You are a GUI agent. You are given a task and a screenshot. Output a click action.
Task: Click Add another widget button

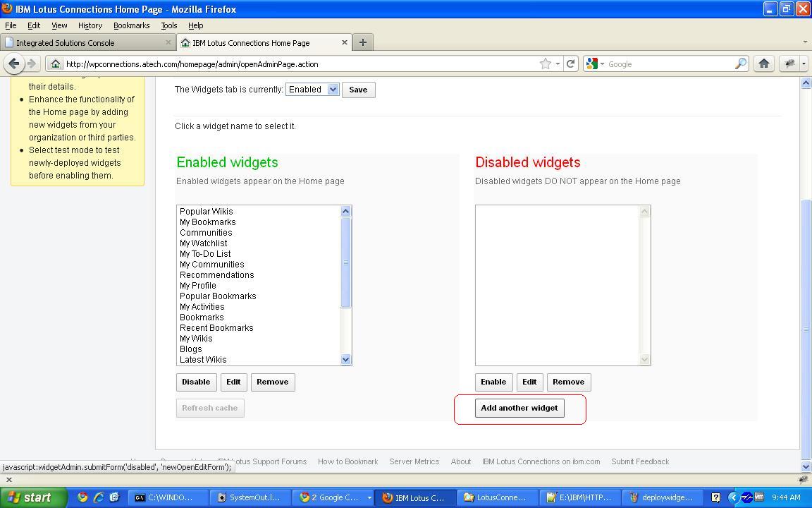click(519, 408)
